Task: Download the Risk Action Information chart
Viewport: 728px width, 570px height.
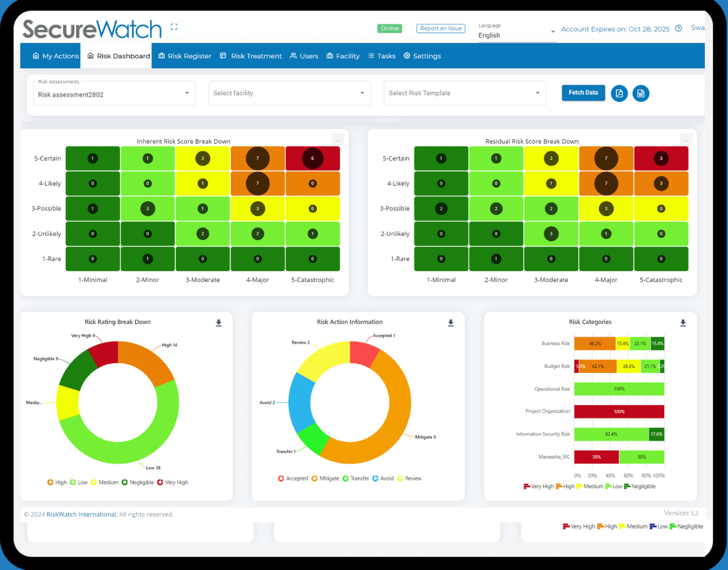Action: 450,323
